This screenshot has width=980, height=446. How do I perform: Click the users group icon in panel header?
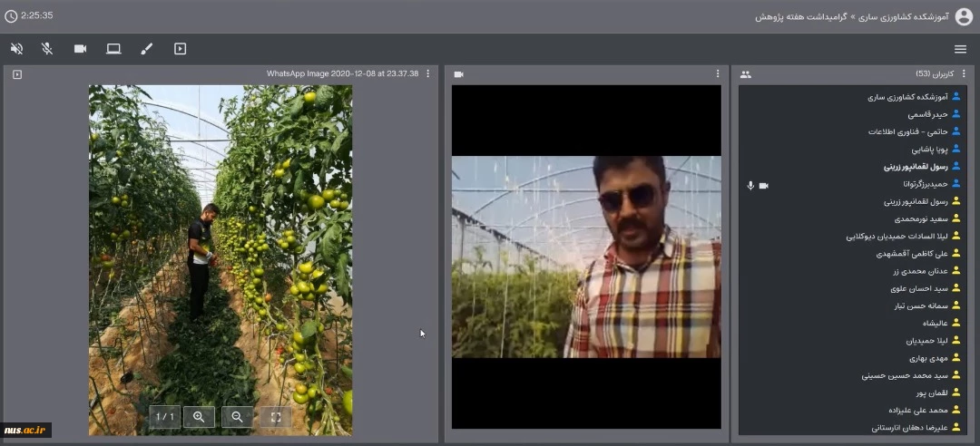coord(746,74)
